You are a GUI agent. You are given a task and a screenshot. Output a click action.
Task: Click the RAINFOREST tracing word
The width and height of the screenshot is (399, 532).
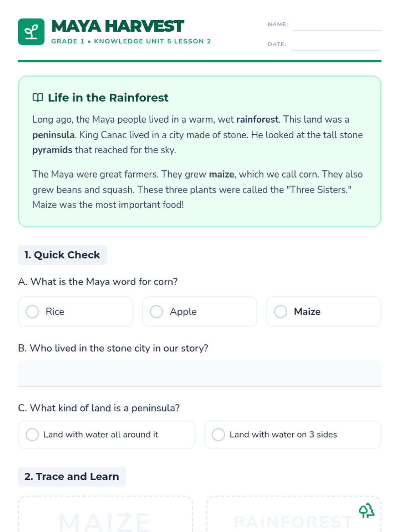point(293,522)
